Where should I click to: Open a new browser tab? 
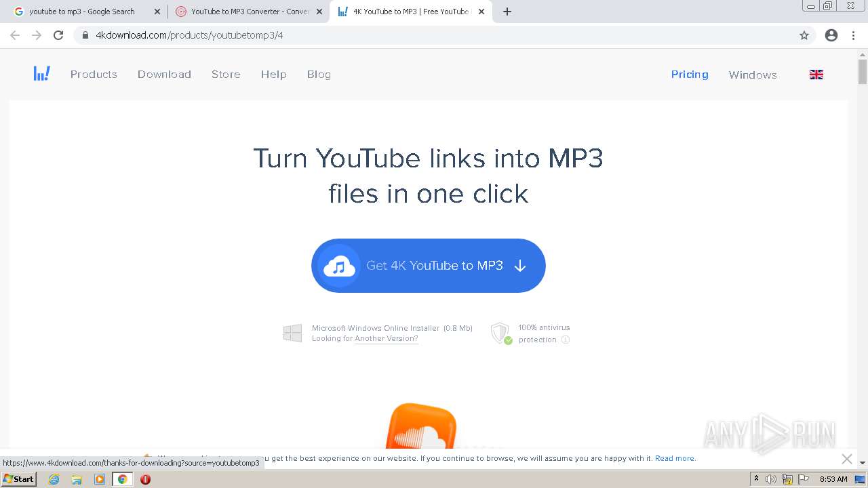click(x=507, y=12)
